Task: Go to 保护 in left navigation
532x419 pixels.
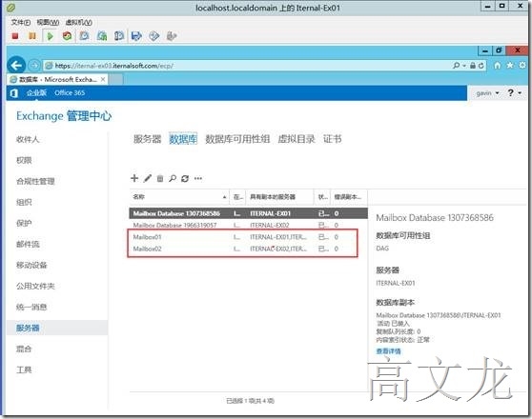Action: tap(24, 224)
